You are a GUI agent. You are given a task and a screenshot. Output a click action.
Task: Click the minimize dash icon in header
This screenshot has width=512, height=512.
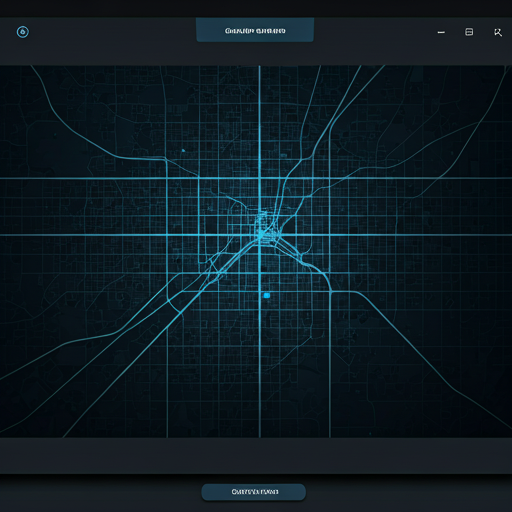441,32
